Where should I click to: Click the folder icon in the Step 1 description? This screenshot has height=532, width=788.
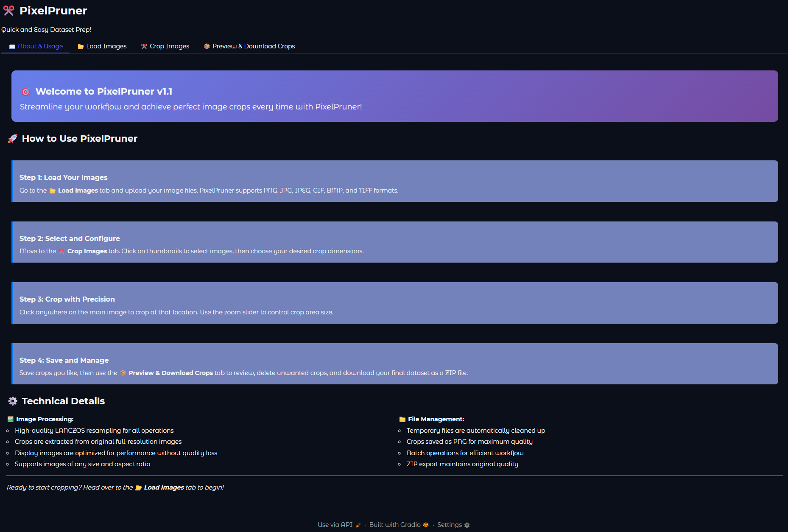(53, 191)
